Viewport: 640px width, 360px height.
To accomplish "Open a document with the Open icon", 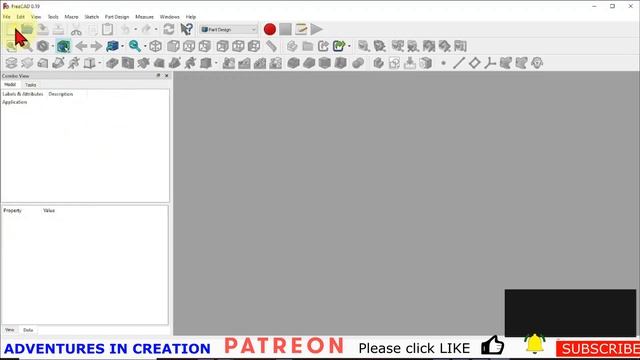I will [27, 29].
